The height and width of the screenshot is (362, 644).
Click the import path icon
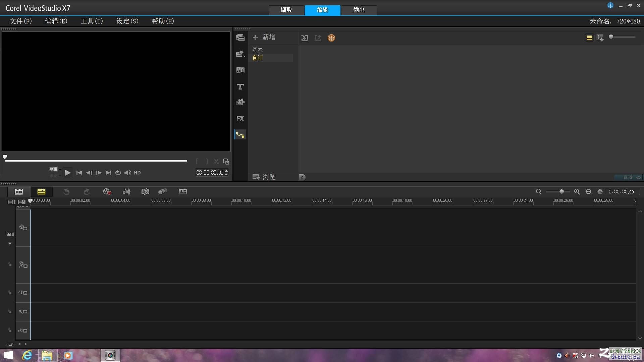(305, 38)
